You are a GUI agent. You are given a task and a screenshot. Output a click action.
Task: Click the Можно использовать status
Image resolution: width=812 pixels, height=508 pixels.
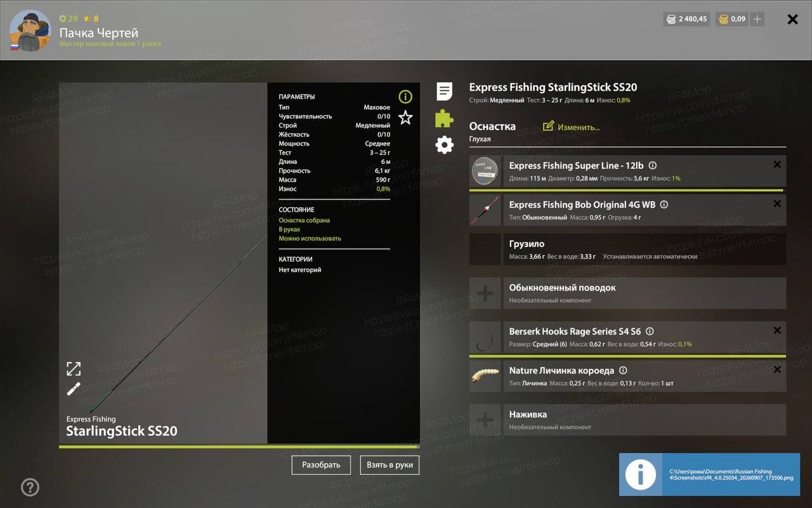(x=310, y=239)
